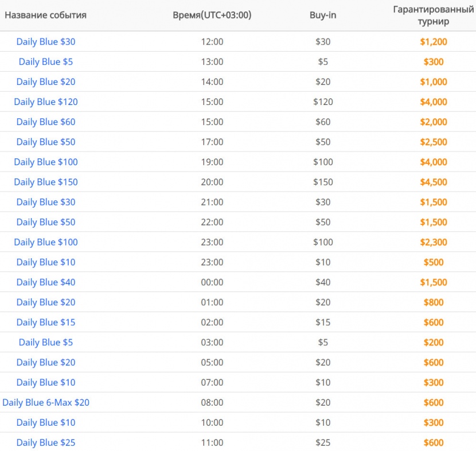Viewport: 476px width, 451px height.
Task: Click the Daily Blue $120 event link
Action: [x=46, y=102]
